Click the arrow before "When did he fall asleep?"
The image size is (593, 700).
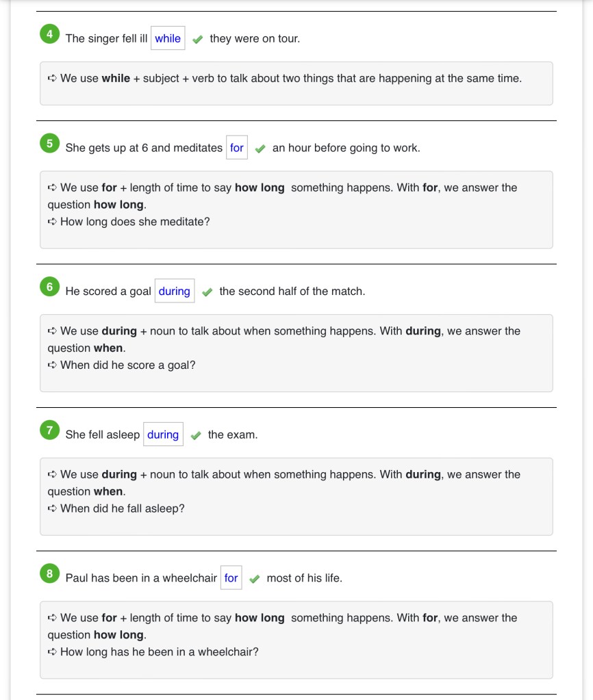coord(52,508)
